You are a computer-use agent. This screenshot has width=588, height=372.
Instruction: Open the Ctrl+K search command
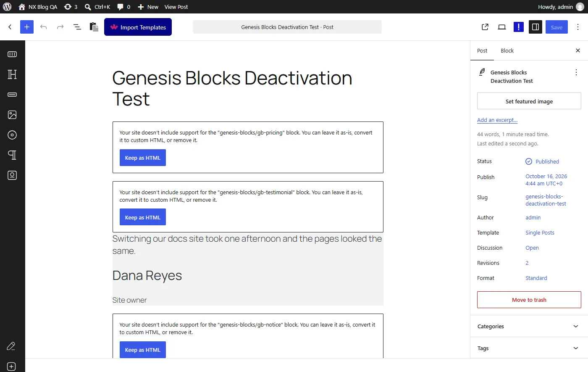click(x=97, y=7)
